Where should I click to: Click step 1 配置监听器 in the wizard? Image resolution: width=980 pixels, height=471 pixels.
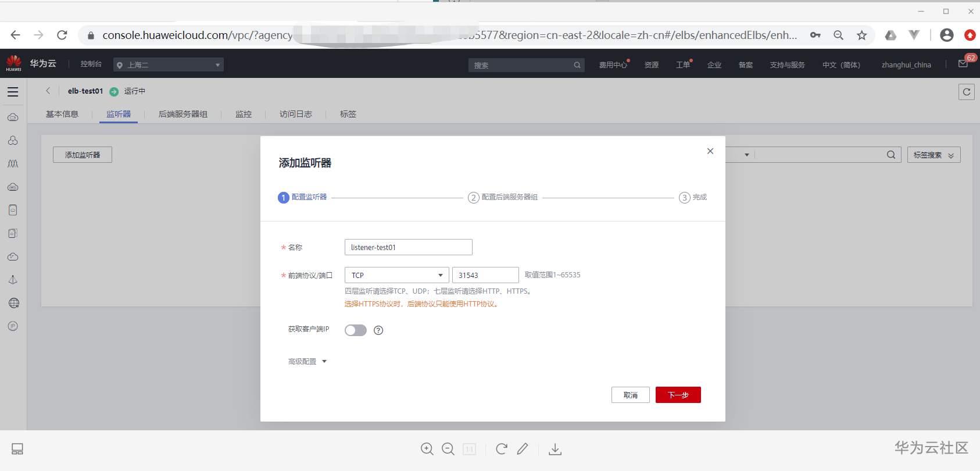(x=303, y=198)
